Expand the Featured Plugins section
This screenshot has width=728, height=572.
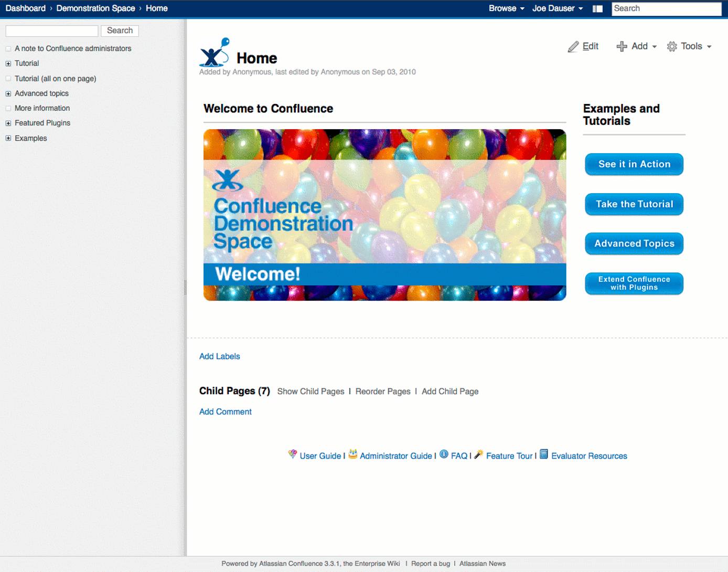(8, 123)
